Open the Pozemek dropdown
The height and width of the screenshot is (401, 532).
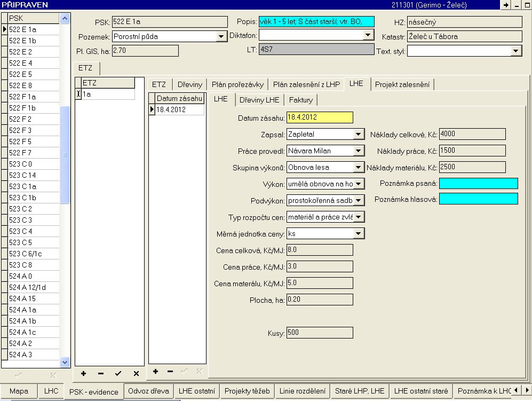[221, 36]
